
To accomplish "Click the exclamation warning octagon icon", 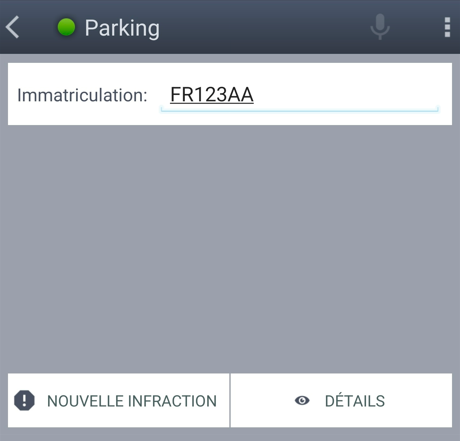I will coord(24,400).
